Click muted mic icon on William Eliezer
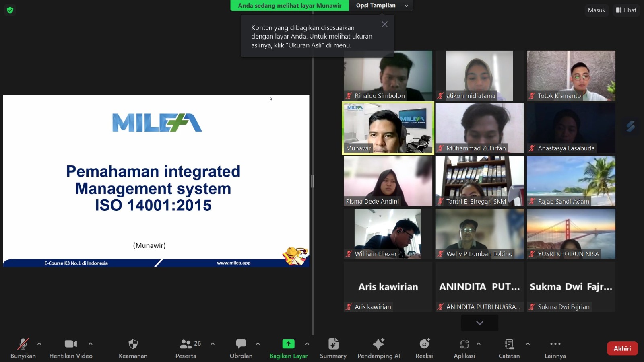The width and height of the screenshot is (644, 362). coord(349,254)
